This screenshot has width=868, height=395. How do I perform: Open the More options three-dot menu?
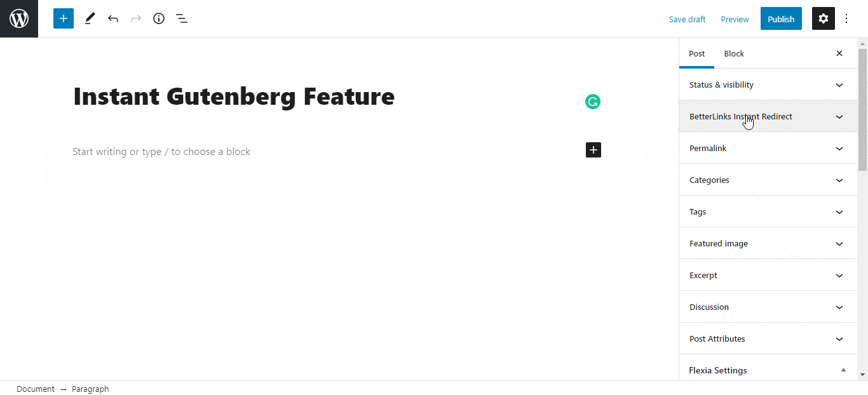coord(846,18)
